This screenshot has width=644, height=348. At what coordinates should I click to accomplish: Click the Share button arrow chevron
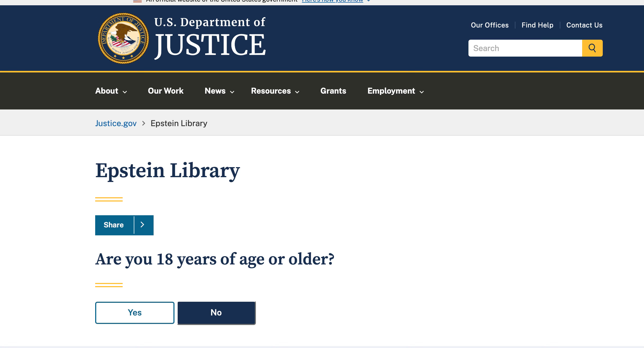coord(142,225)
